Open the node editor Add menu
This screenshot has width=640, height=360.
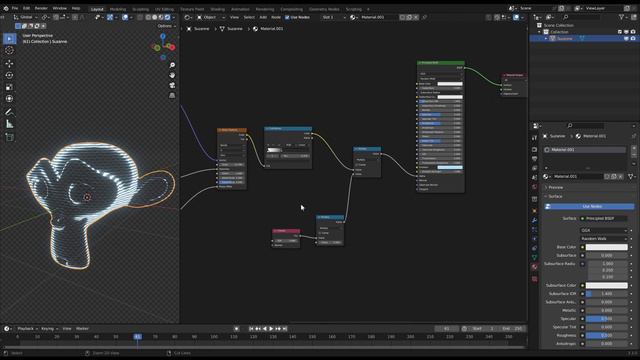(263, 18)
